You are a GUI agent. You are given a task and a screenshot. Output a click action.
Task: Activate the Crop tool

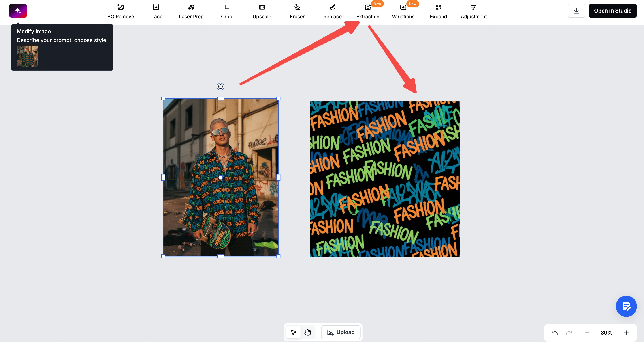coord(226,12)
